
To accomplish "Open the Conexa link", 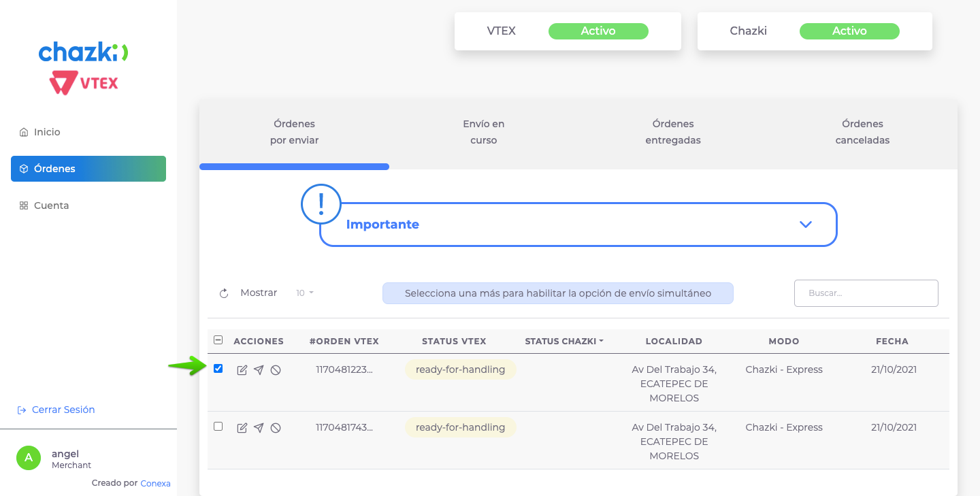I will (x=155, y=483).
